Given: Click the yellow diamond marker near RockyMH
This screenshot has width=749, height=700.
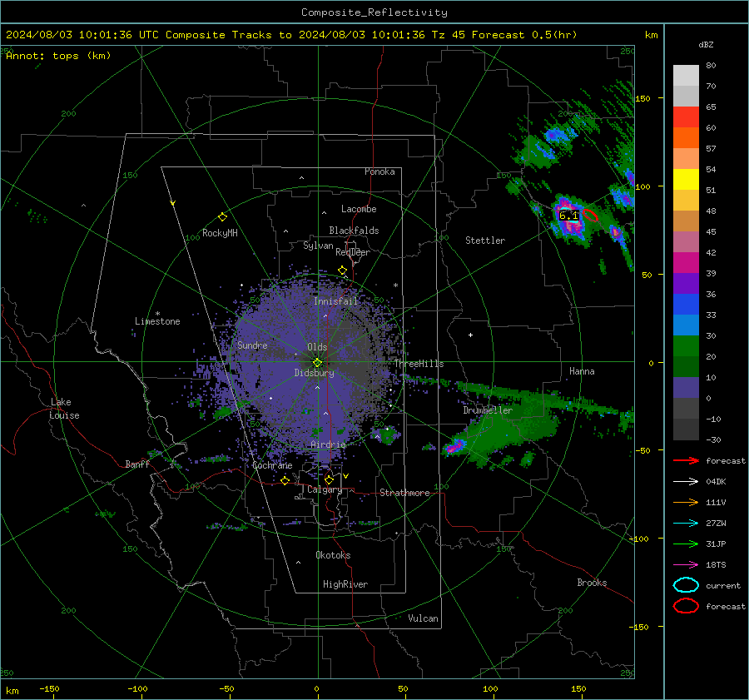Looking at the screenshot, I should pyautogui.click(x=222, y=217).
